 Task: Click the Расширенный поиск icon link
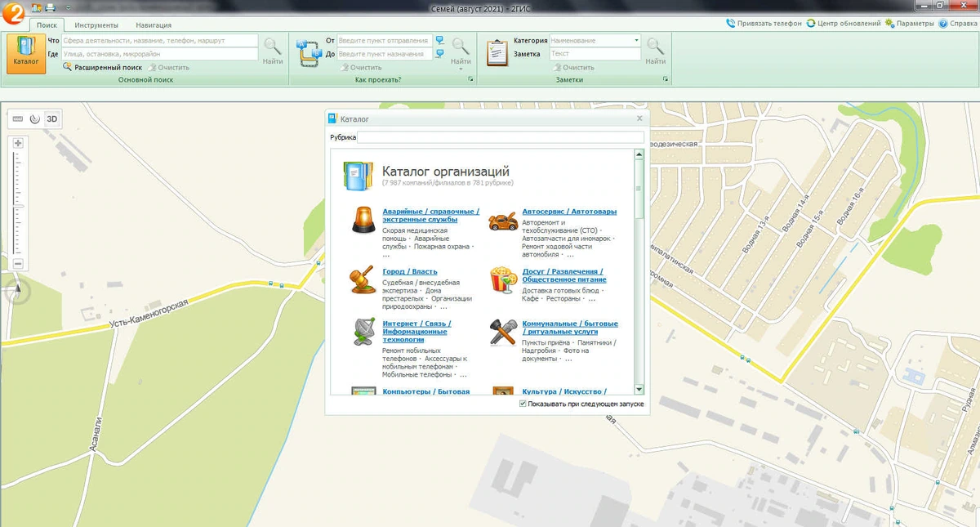pyautogui.click(x=102, y=67)
